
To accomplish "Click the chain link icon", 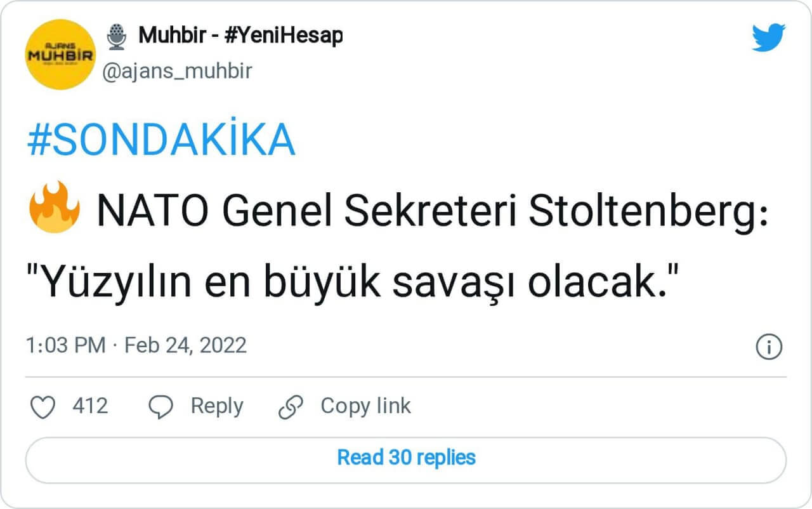I will point(291,407).
